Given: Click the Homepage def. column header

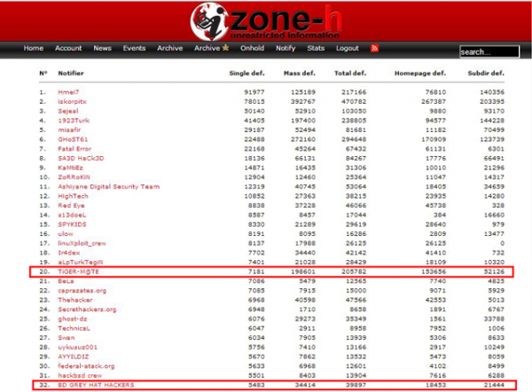Looking at the screenshot, I should [420, 74].
